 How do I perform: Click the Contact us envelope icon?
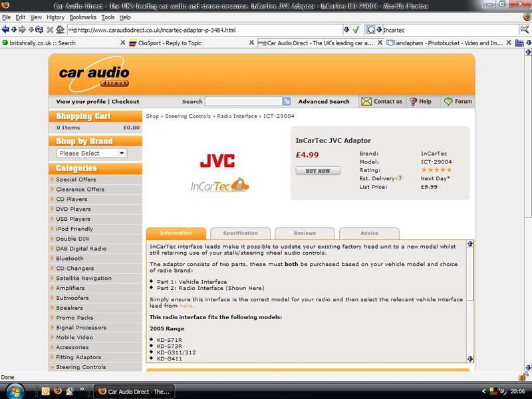366,102
